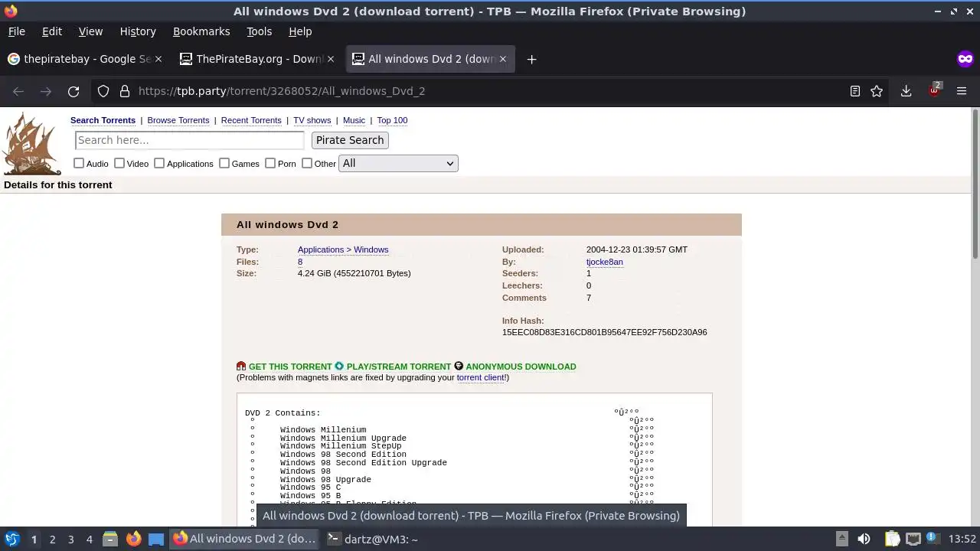Open uBlock extension icon
This screenshot has height=551, width=980.
tap(934, 90)
